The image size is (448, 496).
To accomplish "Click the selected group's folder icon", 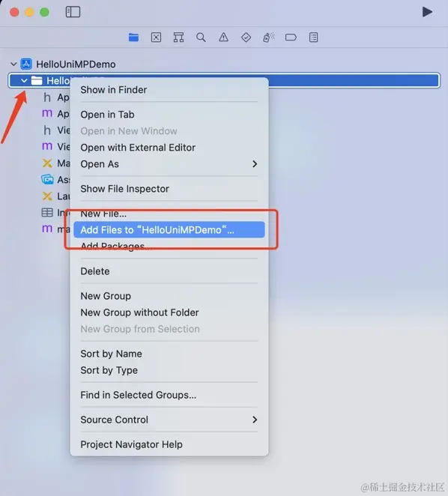I will pos(37,81).
